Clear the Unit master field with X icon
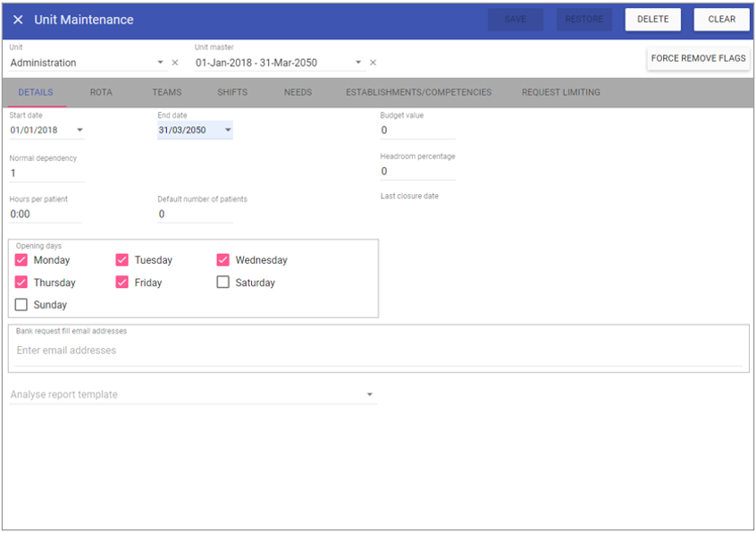Screen dimensions: 756x533 [374, 63]
